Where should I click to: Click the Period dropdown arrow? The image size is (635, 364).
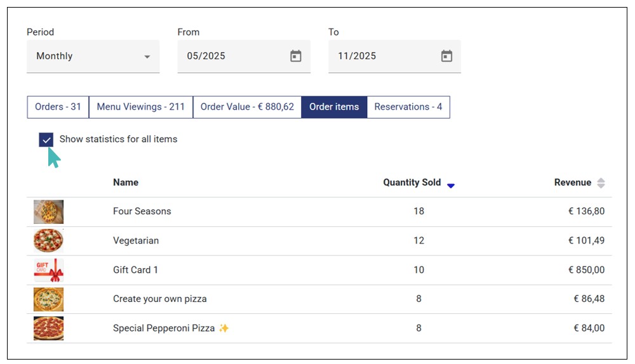coord(147,57)
